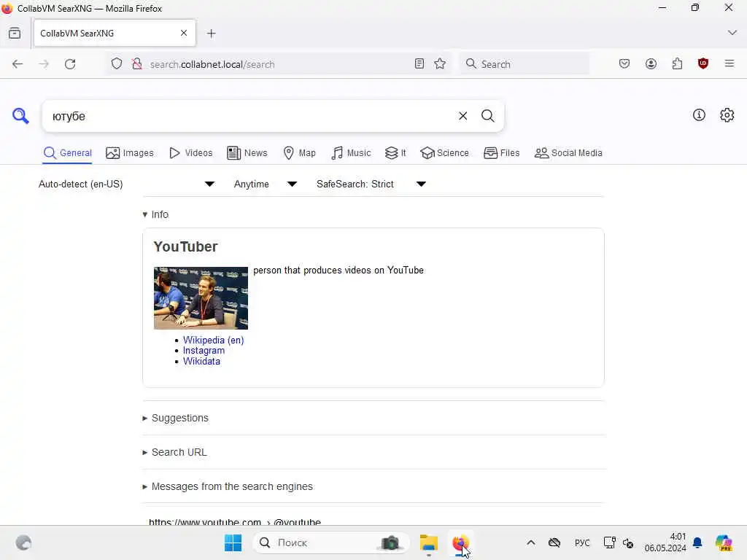The image size is (747, 560).
Task: Open the Auto-detect (en-US) language dropdown
Action: tap(126, 184)
